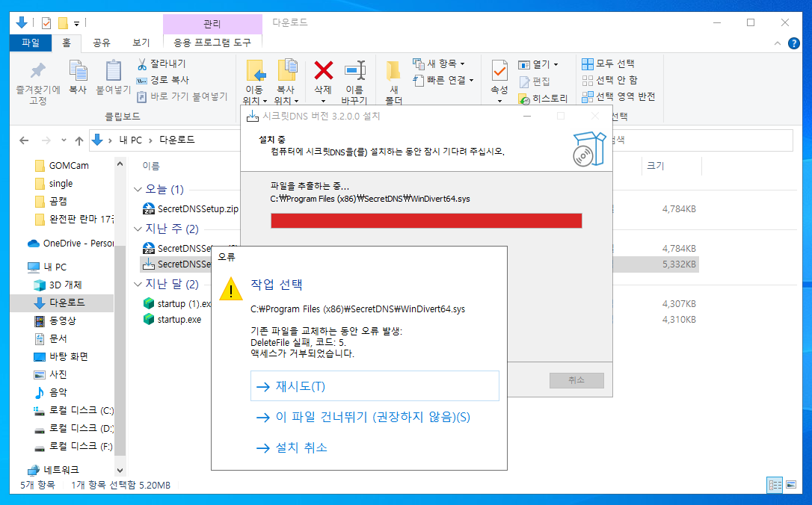Viewport: 812px width, 505px height.
Task: Click the red installation progress bar
Action: 425,220
